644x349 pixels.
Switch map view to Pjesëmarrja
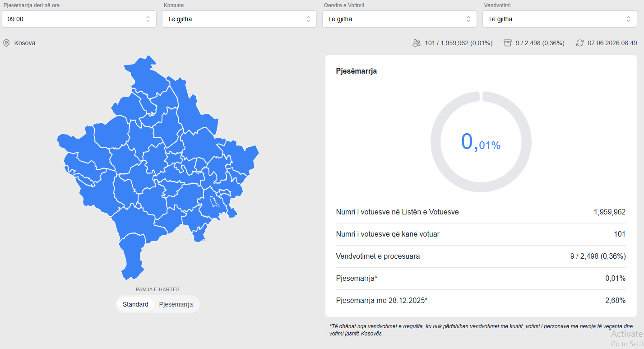coord(176,304)
